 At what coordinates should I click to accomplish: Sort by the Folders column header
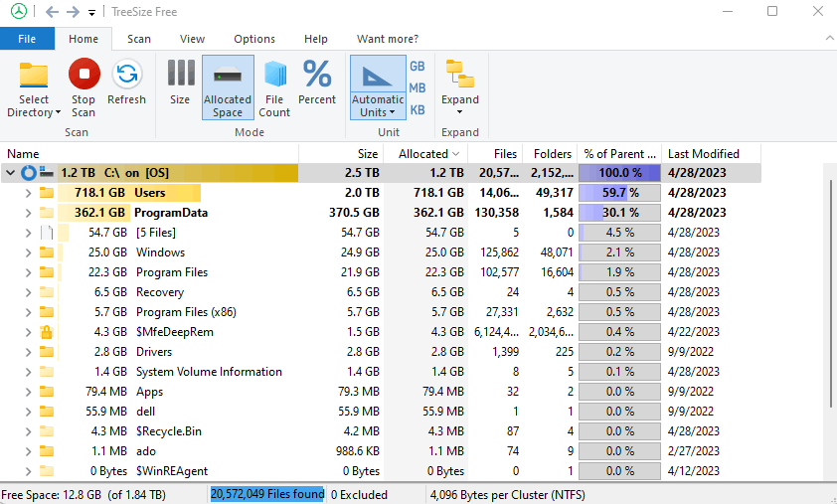[550, 154]
